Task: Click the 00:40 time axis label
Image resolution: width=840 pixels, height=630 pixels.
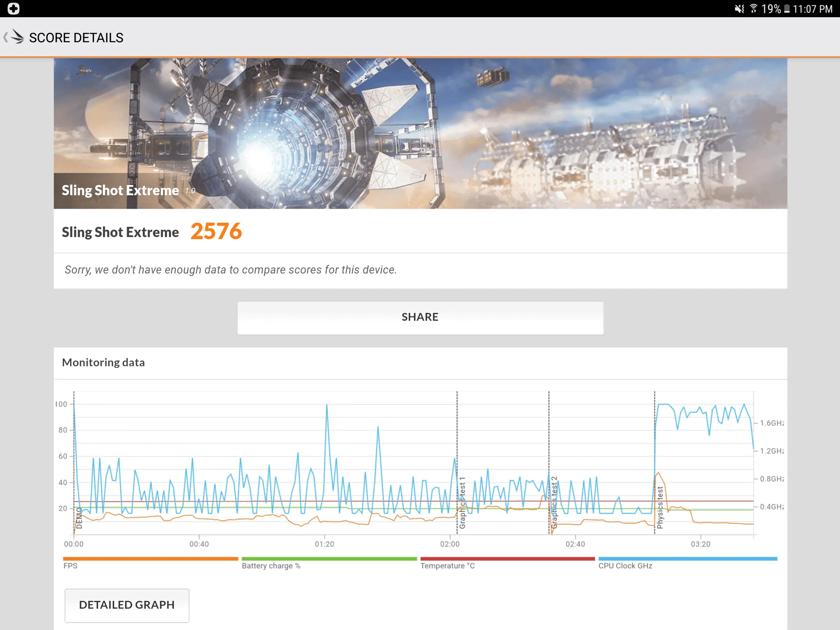Action: [199, 544]
